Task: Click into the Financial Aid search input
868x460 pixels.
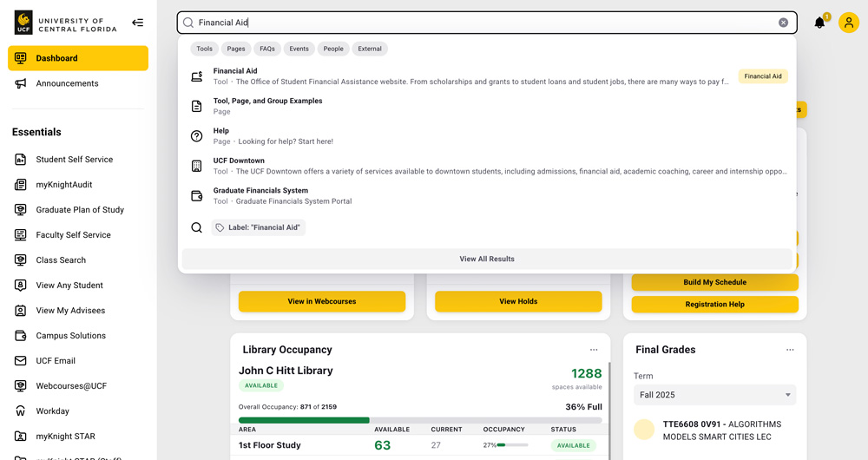Action: point(486,23)
